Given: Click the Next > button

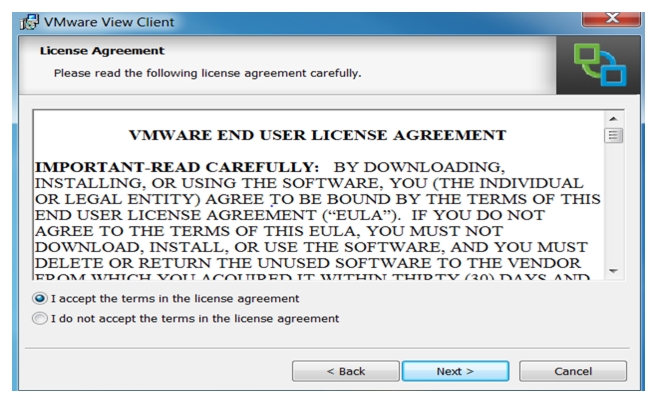Looking at the screenshot, I should (x=455, y=371).
